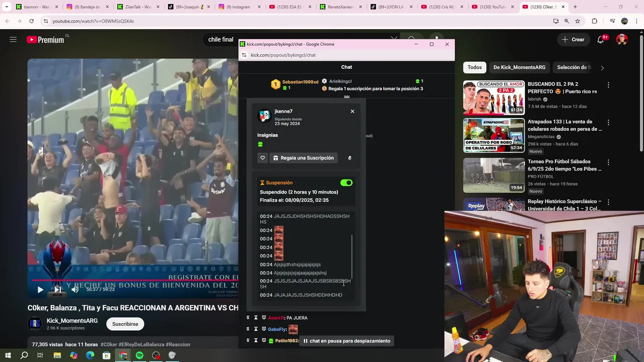Click the mute microphone icon on user card

[350, 158]
